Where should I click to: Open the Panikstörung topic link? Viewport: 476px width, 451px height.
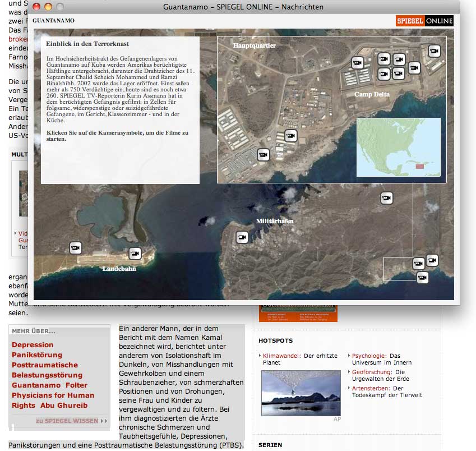37,355
